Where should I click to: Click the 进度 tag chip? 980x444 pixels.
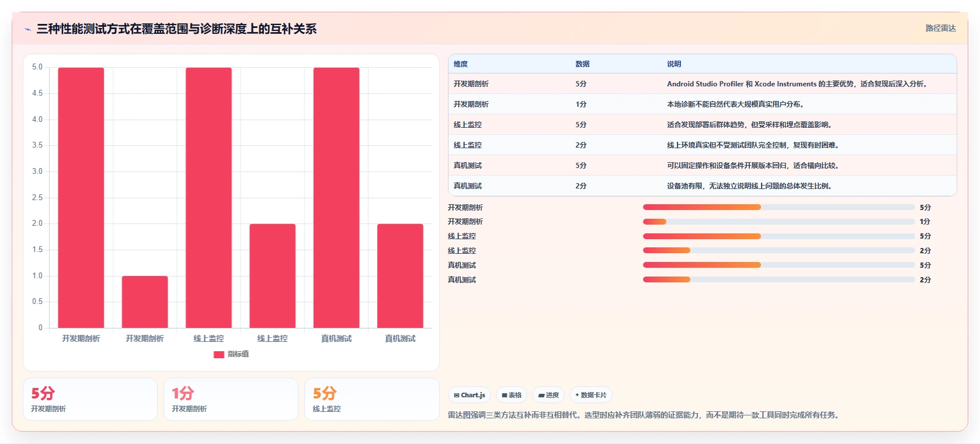(548, 395)
